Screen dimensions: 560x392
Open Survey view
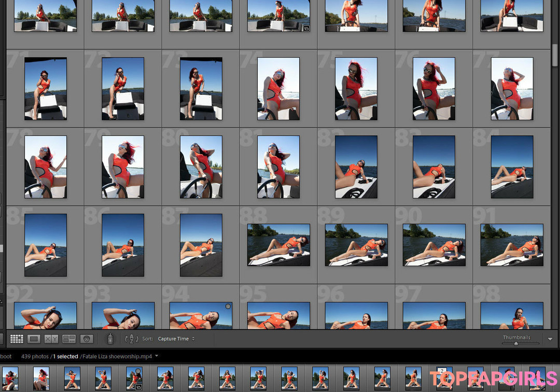pos(69,339)
